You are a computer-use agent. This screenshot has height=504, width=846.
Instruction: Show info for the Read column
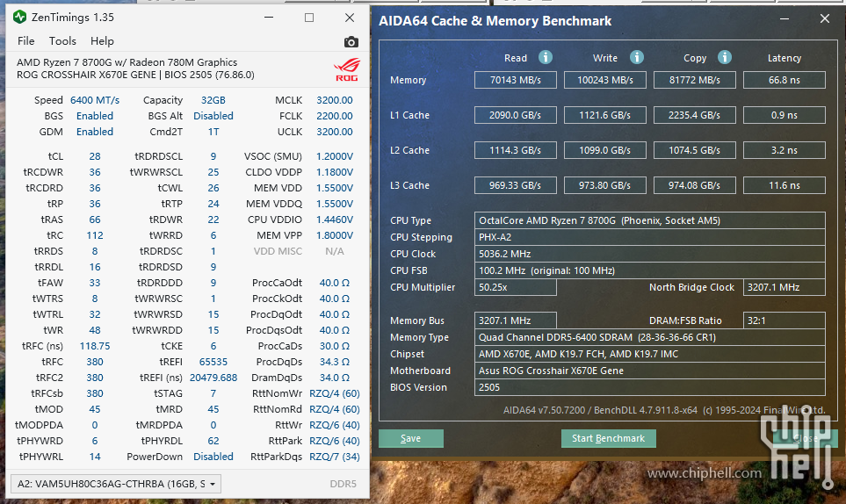(x=546, y=57)
